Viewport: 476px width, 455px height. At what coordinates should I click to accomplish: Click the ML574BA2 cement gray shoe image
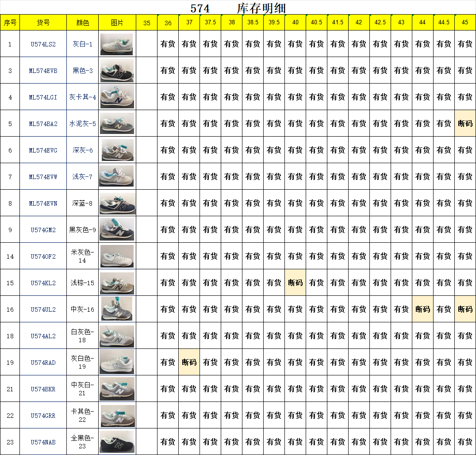[x=117, y=123]
